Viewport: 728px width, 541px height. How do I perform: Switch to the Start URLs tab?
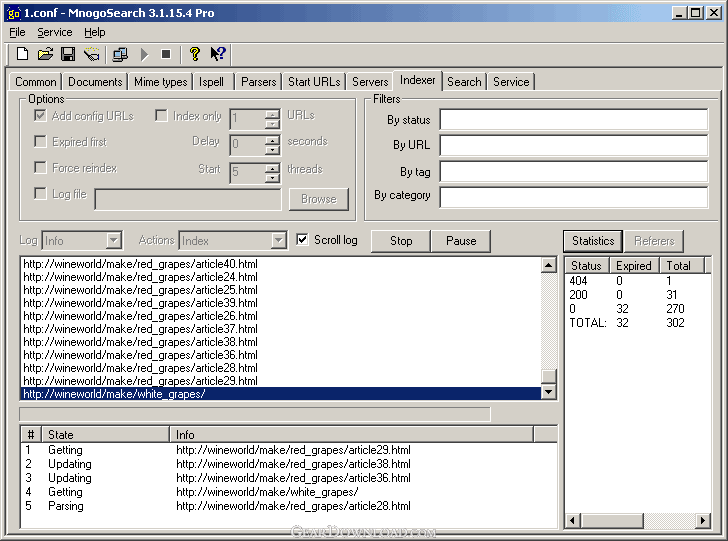tap(313, 82)
